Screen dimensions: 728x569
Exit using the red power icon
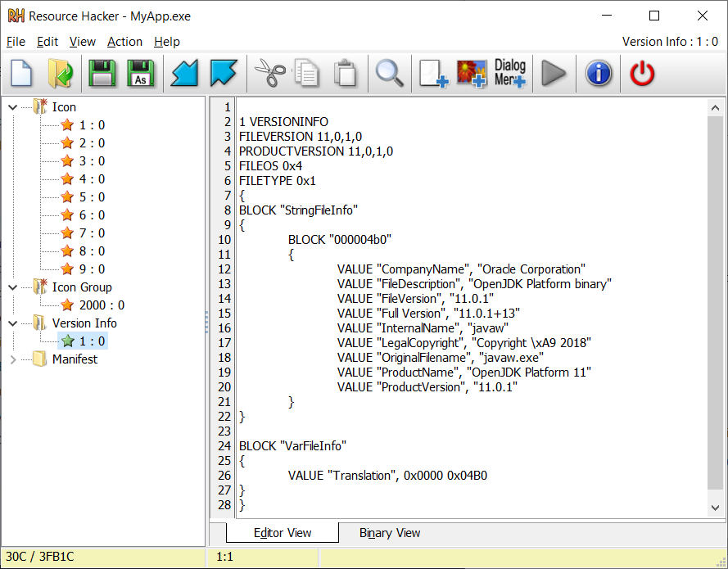(x=642, y=74)
